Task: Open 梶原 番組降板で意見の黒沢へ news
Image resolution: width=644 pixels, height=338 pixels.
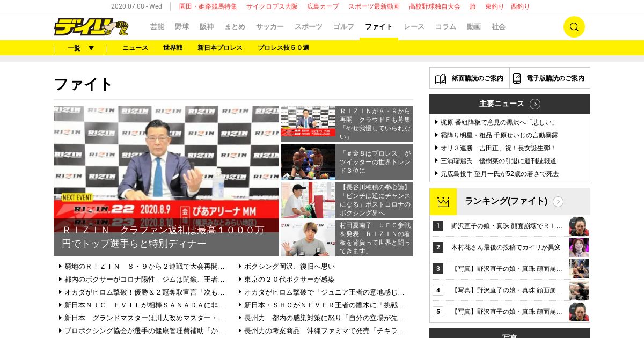Action: [x=499, y=122]
